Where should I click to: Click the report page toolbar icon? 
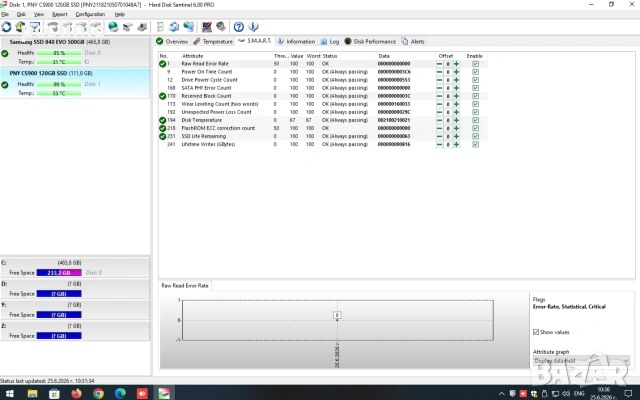click(160, 27)
